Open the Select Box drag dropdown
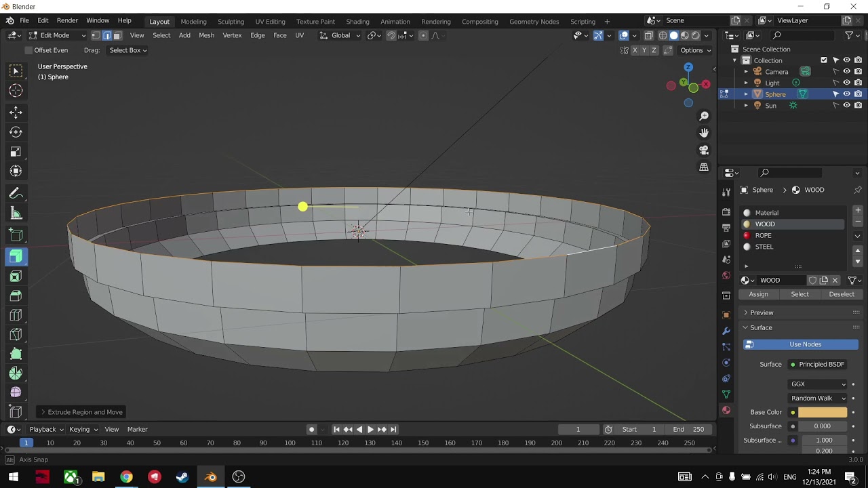 click(128, 50)
